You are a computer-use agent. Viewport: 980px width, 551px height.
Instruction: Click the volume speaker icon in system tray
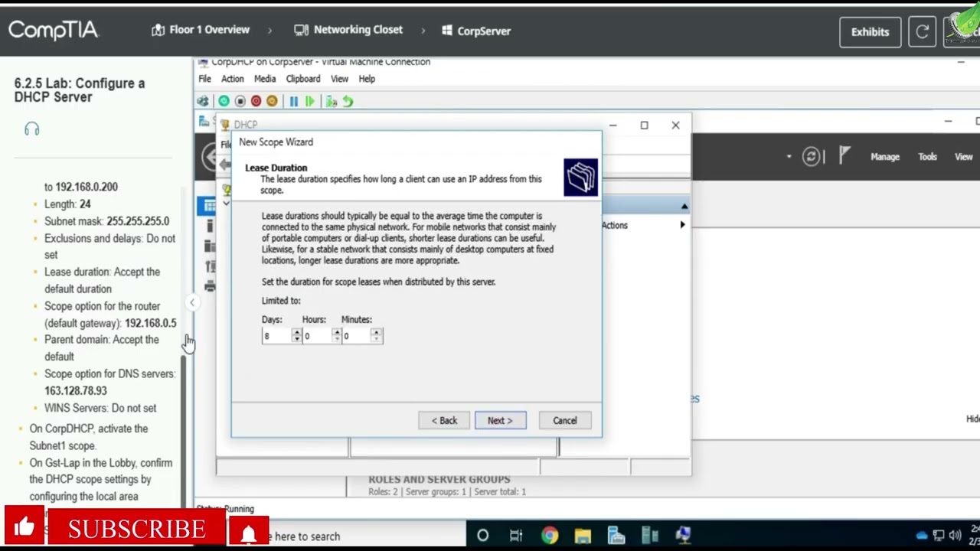(955, 536)
